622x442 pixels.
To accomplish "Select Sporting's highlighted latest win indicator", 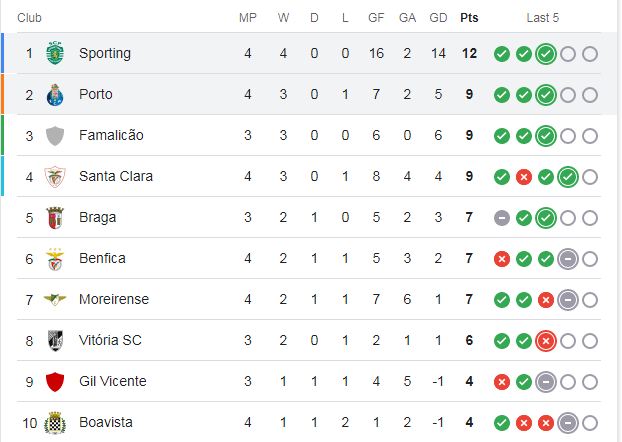I will 546,54.
